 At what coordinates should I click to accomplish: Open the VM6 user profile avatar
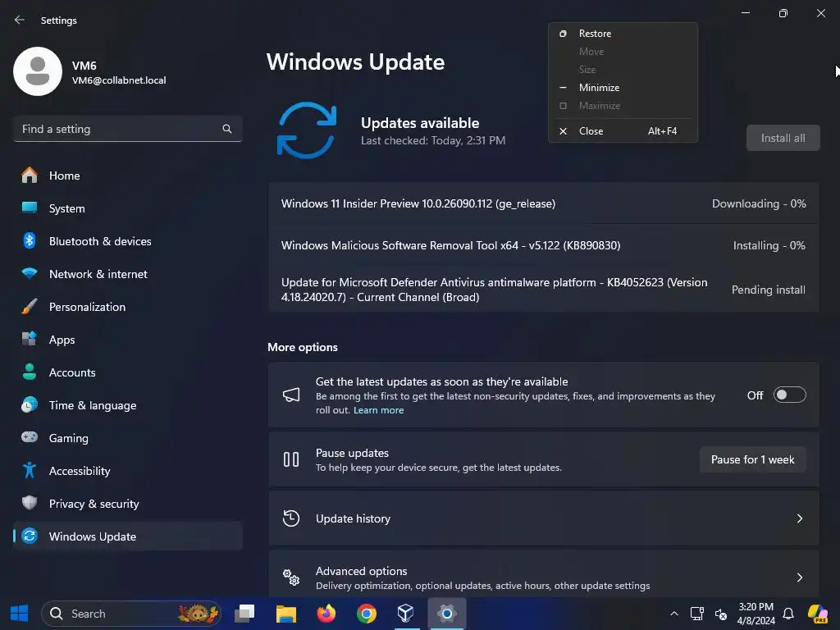[x=38, y=71]
